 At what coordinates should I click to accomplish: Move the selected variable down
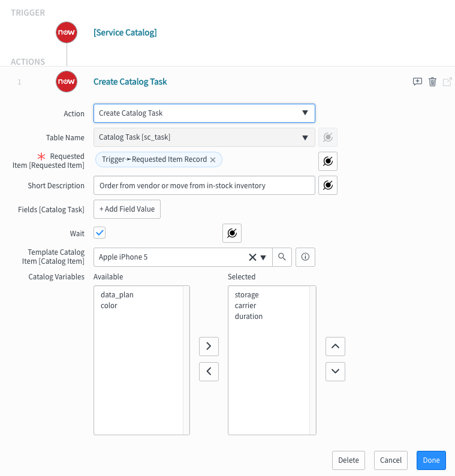coord(336,372)
